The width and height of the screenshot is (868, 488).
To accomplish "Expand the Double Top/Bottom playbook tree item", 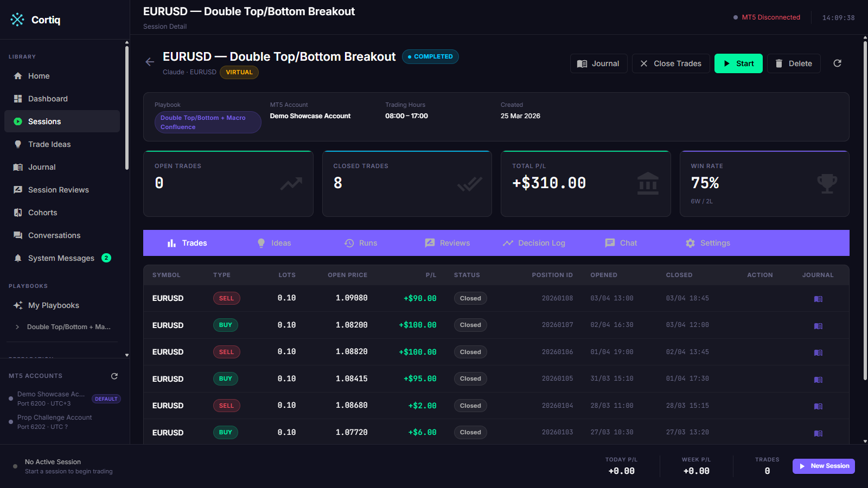I will pyautogui.click(x=17, y=327).
